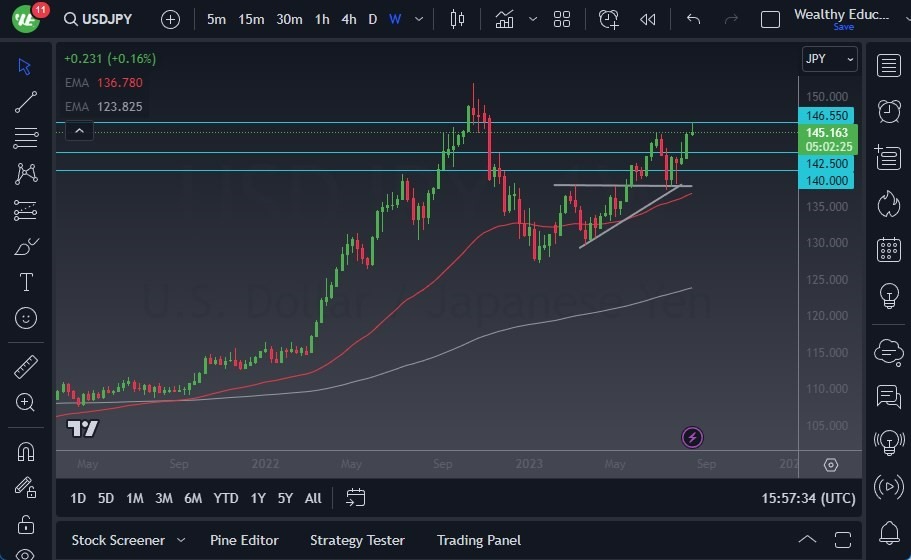911x560 pixels.
Task: Set chart range to 6M
Action: [x=193, y=498]
